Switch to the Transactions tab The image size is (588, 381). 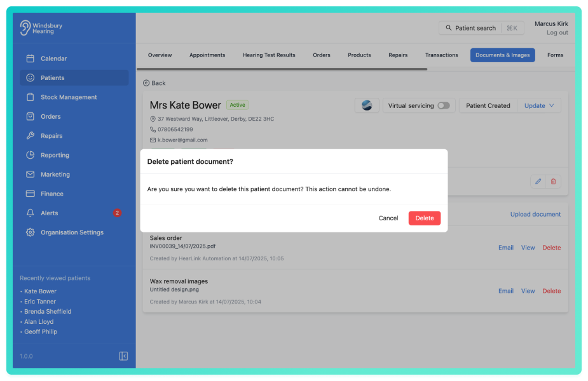click(x=441, y=55)
